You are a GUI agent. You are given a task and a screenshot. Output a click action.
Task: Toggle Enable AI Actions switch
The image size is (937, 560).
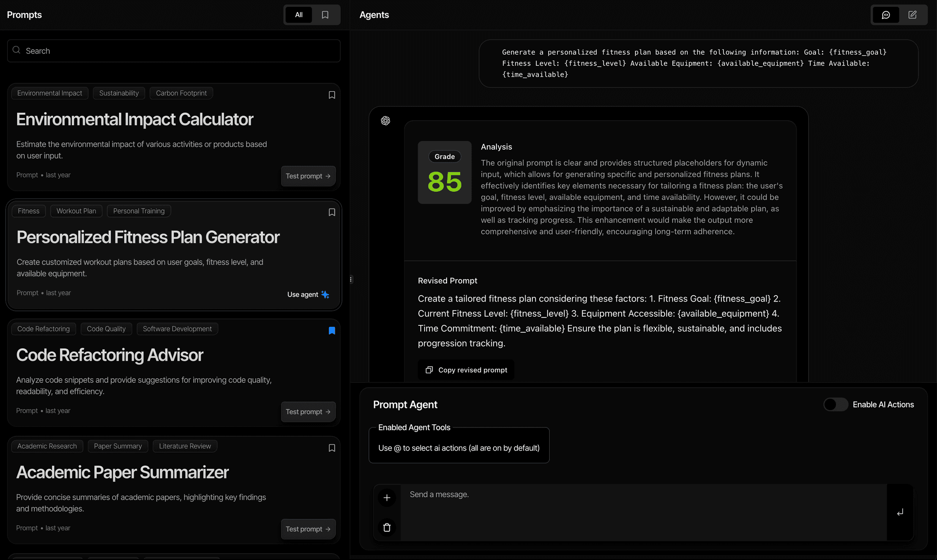pyautogui.click(x=835, y=404)
